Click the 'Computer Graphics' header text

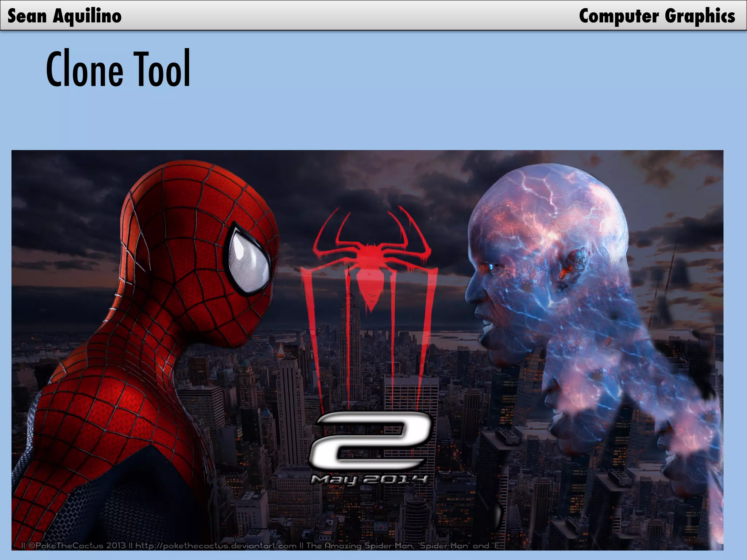[657, 16]
